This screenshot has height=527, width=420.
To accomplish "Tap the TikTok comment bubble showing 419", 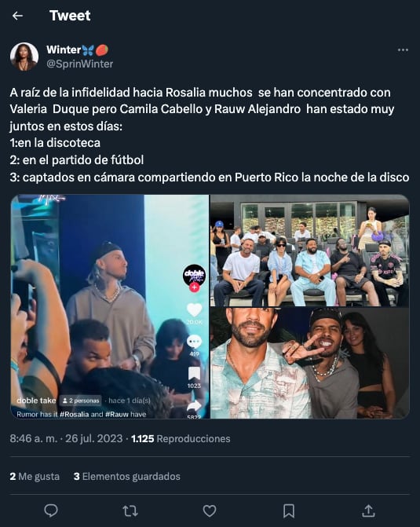I will (194, 342).
